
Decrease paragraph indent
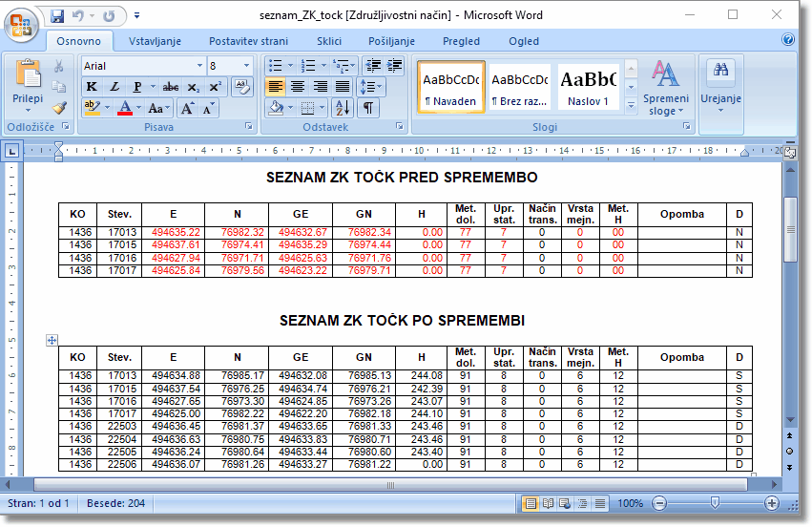(373, 66)
